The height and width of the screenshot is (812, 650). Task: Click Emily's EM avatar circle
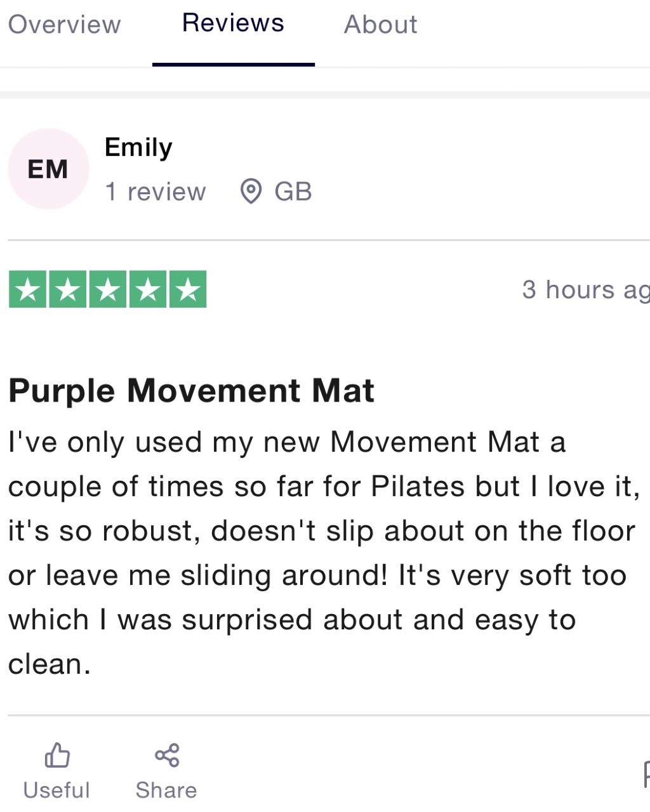pos(48,168)
